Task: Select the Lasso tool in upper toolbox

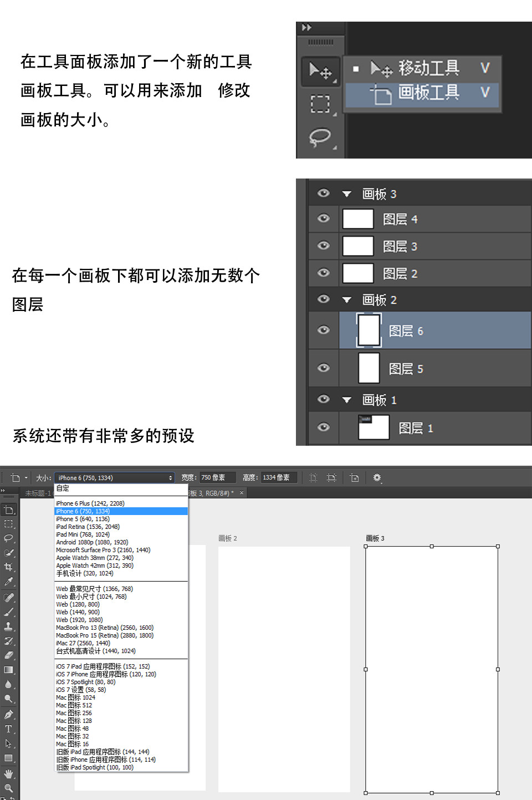Action: (320, 137)
